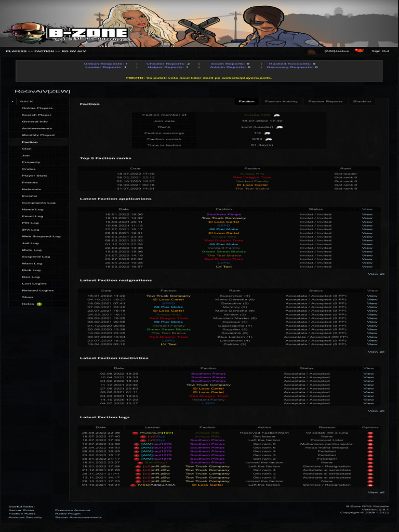Delete the 29.08.2022 22:36 faction log entry

(370, 433)
